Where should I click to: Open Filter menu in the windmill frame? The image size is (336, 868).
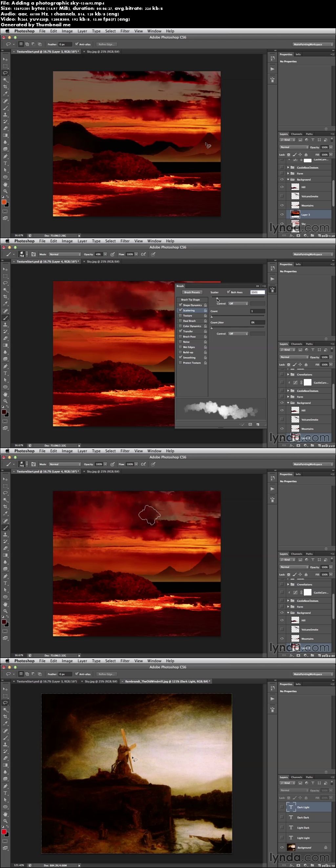tap(125, 661)
